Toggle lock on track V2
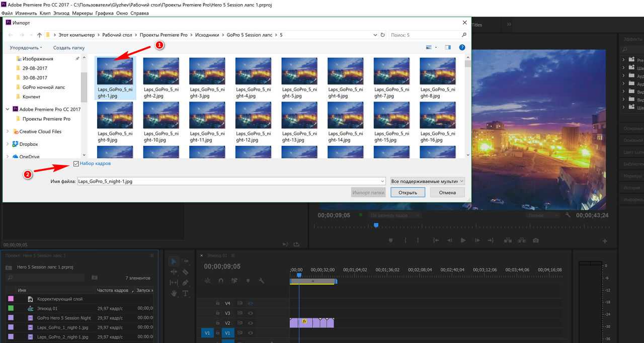The height and width of the screenshot is (343, 644). 217,323
